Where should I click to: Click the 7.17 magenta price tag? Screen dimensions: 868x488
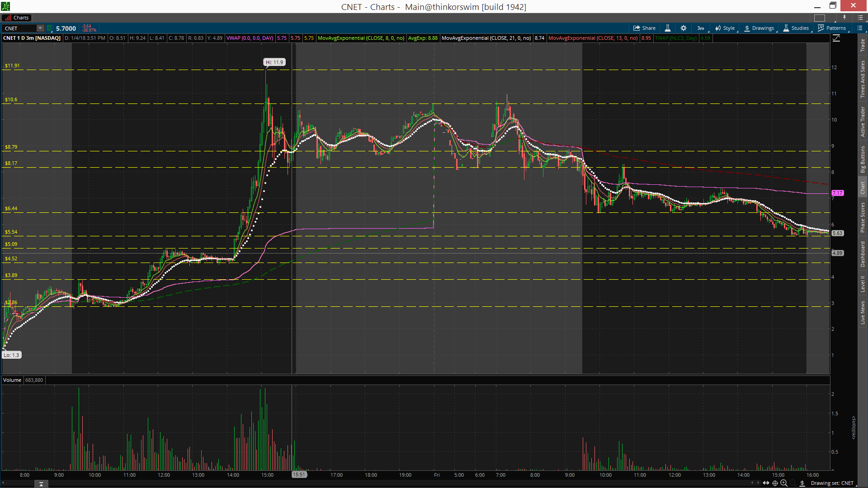pos(837,193)
